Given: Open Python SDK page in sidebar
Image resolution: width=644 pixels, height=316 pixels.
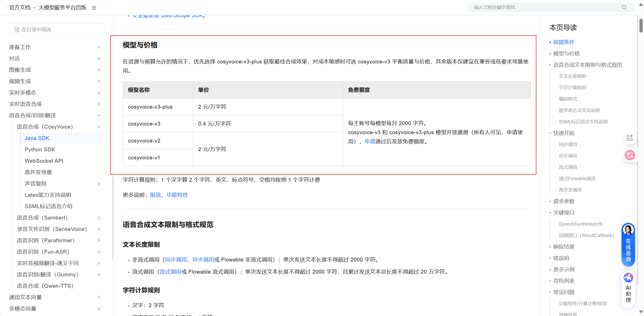Looking at the screenshot, I should [x=40, y=150].
